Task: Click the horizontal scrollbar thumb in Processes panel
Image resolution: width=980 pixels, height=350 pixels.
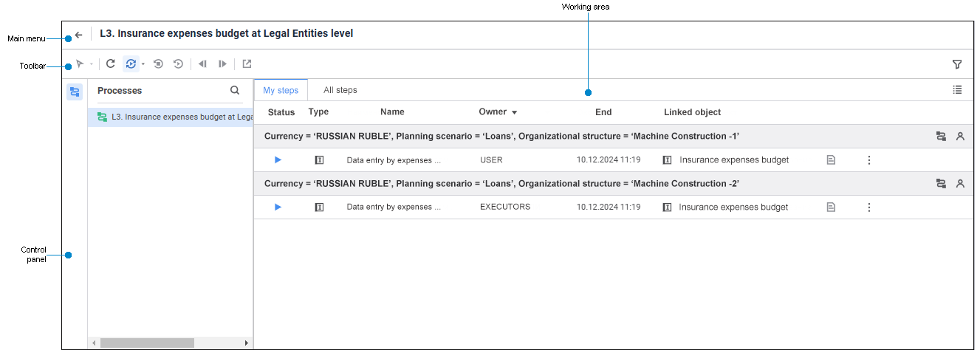Action: click(147, 343)
